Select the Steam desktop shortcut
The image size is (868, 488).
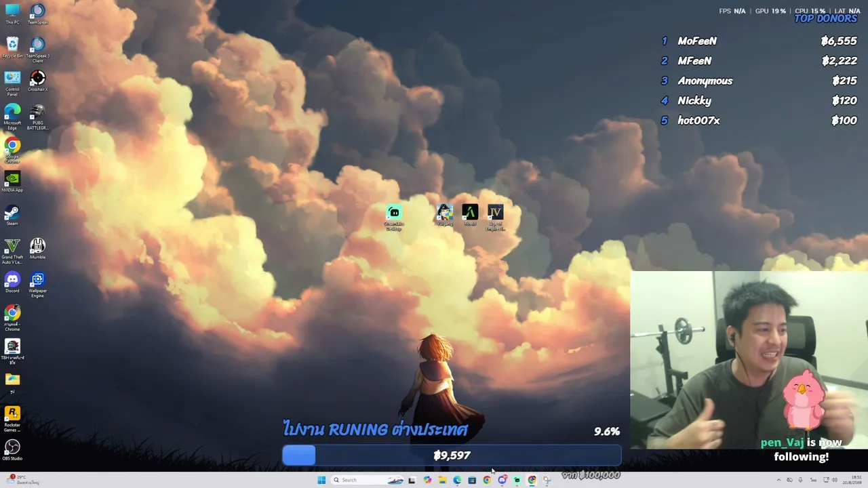pyautogui.click(x=12, y=216)
